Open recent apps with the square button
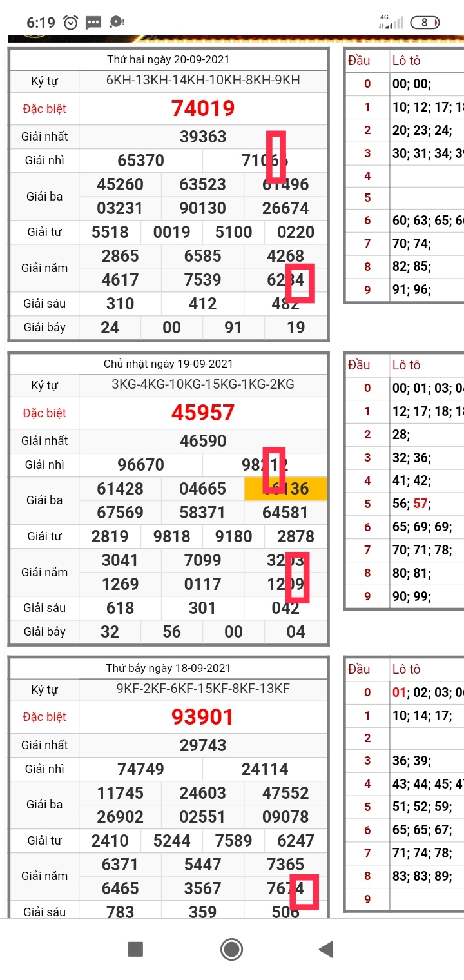This screenshot has height=980, width=464. tap(135, 949)
